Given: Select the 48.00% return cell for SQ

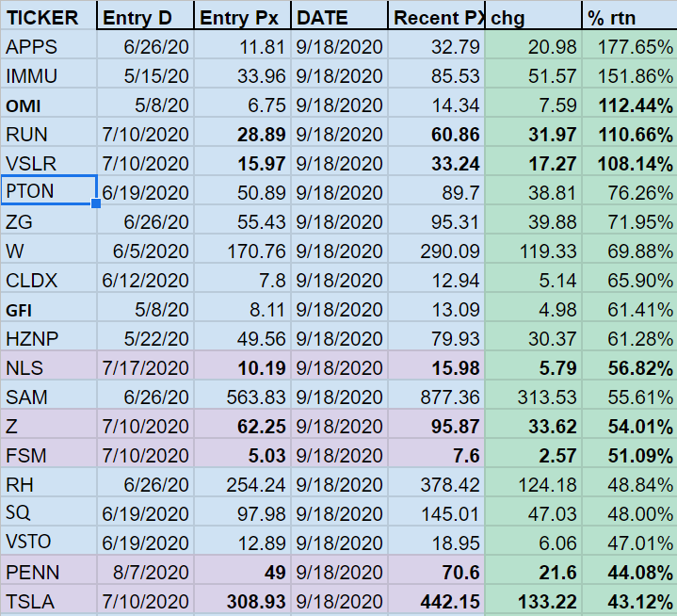Looking at the screenshot, I should [630, 511].
